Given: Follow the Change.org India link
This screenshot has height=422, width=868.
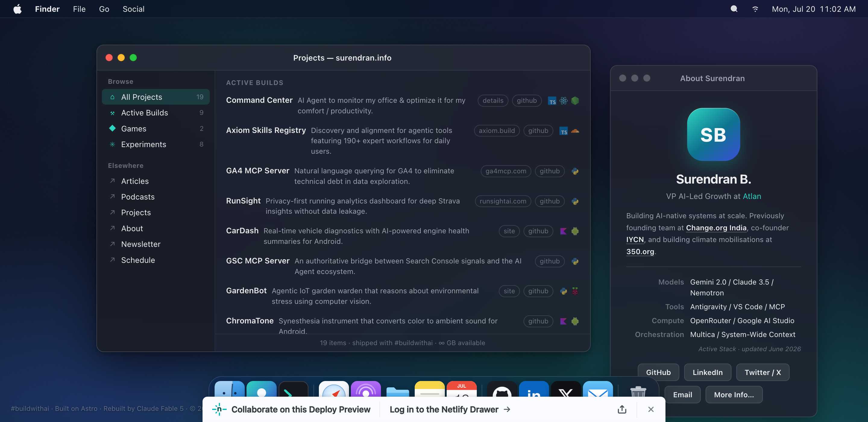Looking at the screenshot, I should pos(716,228).
